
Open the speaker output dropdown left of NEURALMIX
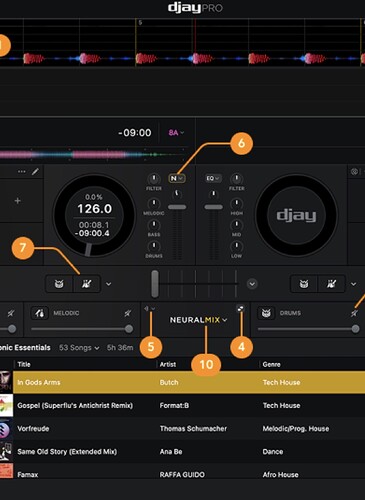149,309
